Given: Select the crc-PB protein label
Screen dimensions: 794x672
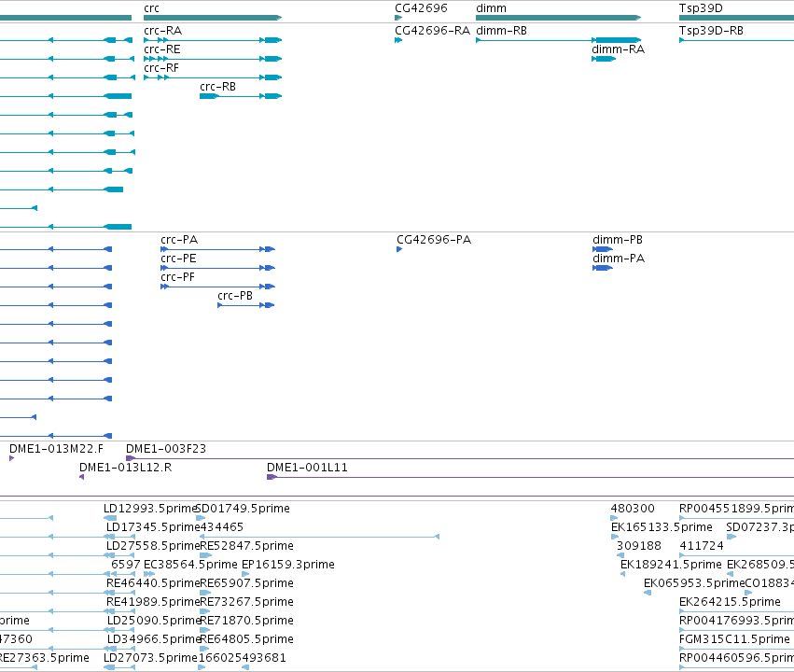Looking at the screenshot, I should (235, 296).
